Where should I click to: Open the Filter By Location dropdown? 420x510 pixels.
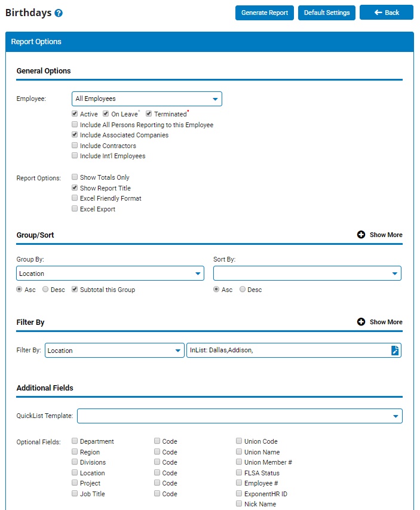pos(114,351)
